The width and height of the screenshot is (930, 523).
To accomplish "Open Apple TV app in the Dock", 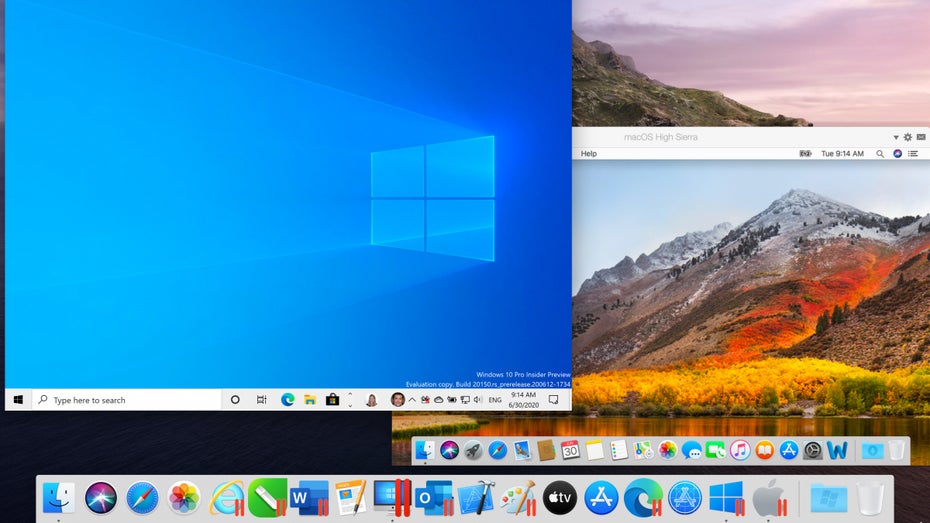I will pos(560,497).
